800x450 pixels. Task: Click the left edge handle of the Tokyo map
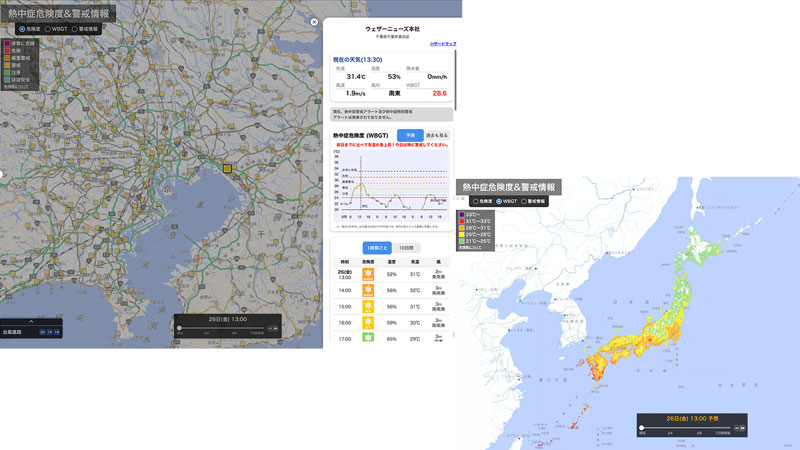coord(2,174)
